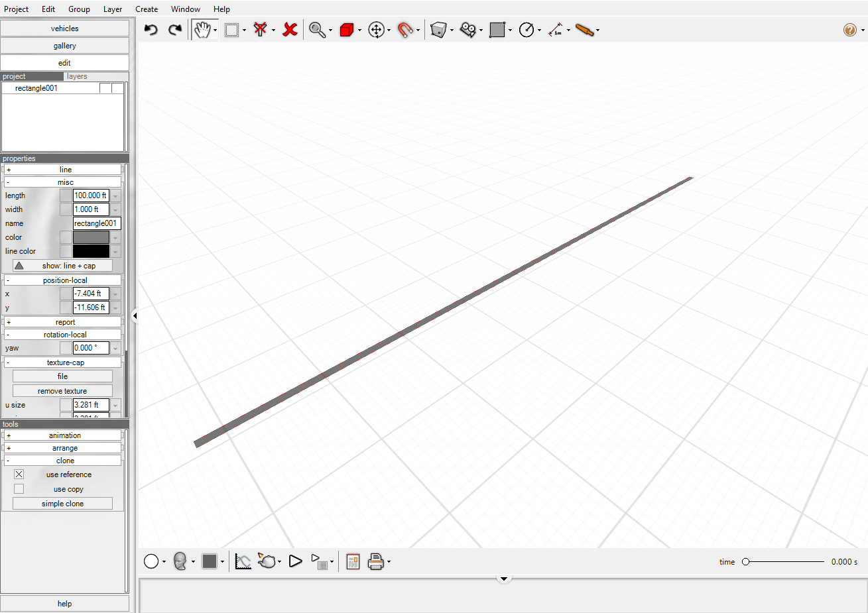Viewport: 868px width, 613px height.
Task: Click the printer icon
Action: (x=376, y=561)
